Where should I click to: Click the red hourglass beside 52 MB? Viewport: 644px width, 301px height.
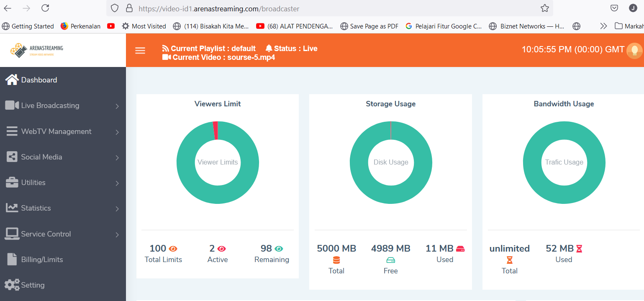pos(579,249)
